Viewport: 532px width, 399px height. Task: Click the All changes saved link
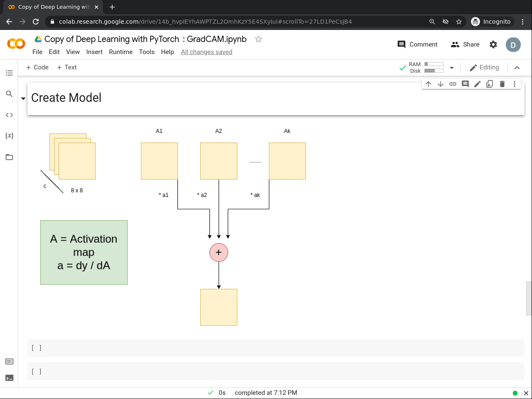[207, 52]
